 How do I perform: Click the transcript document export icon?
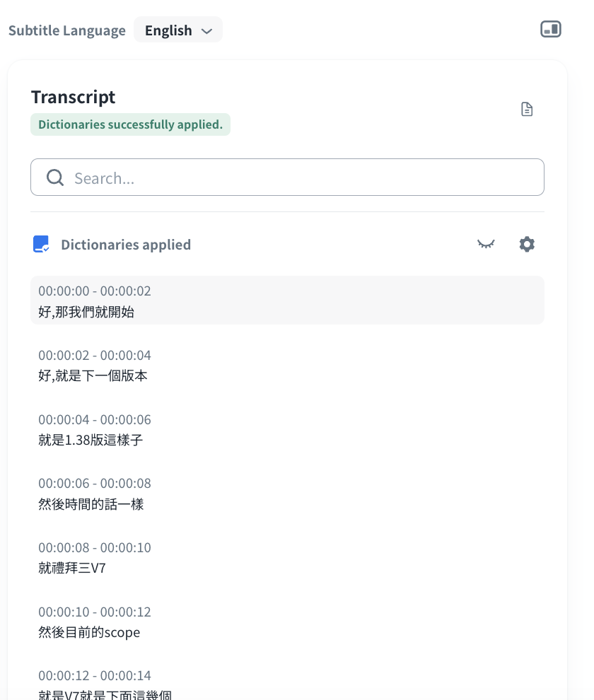[527, 109]
